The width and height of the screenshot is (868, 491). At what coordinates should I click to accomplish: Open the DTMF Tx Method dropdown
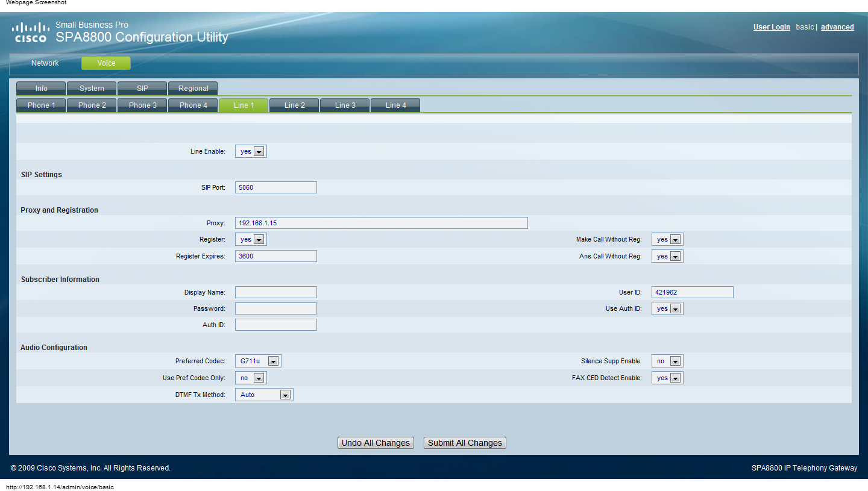pos(264,395)
